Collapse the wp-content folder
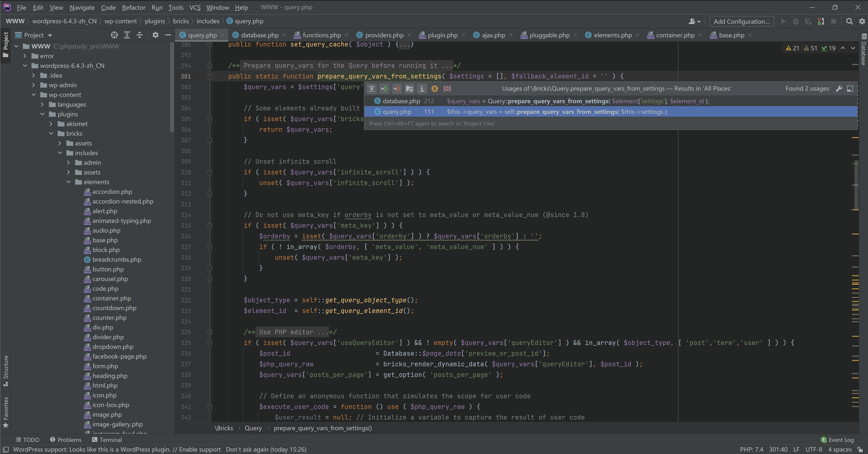868x454 pixels. (33, 95)
